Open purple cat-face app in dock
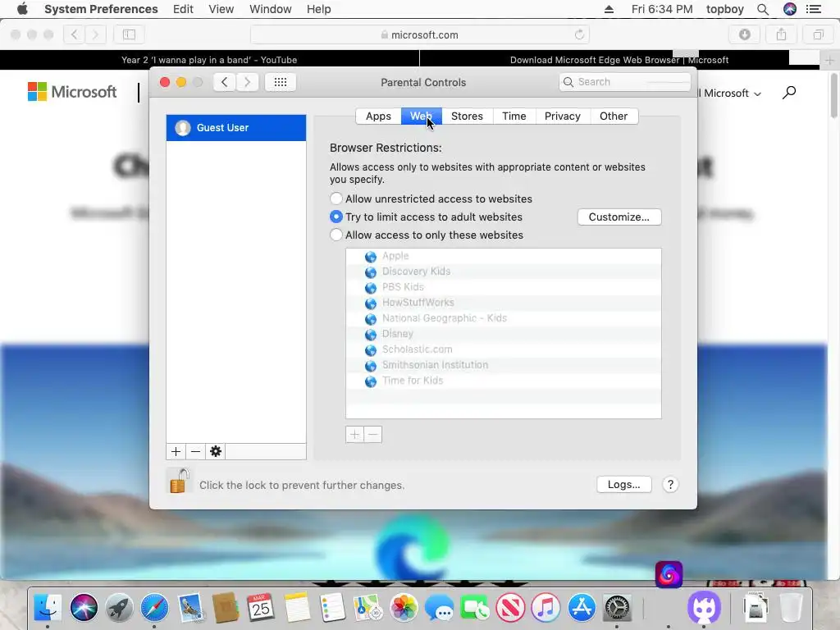The width and height of the screenshot is (840, 630). [x=703, y=608]
